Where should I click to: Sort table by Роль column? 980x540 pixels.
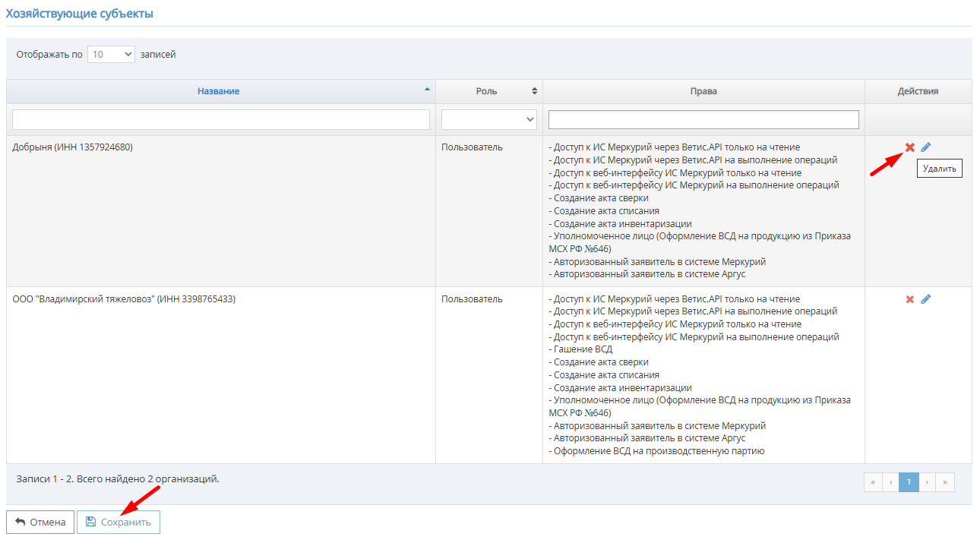click(x=488, y=91)
